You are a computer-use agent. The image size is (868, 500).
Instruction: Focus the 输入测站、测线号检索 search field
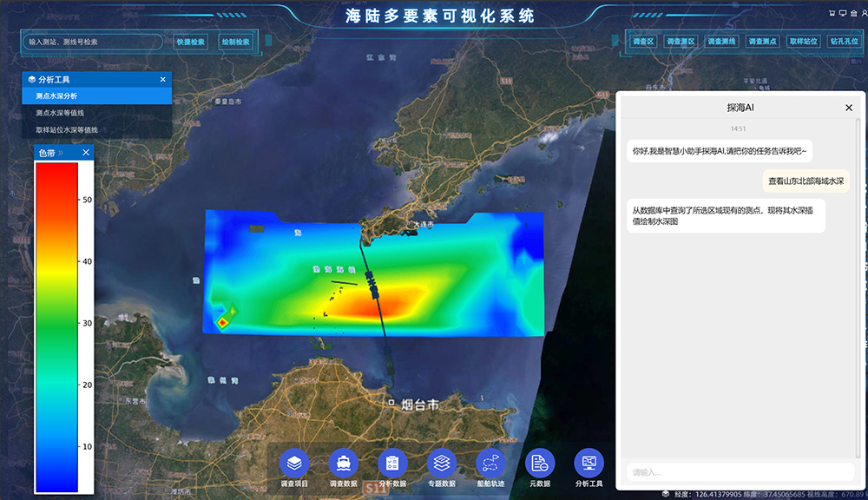click(x=93, y=42)
